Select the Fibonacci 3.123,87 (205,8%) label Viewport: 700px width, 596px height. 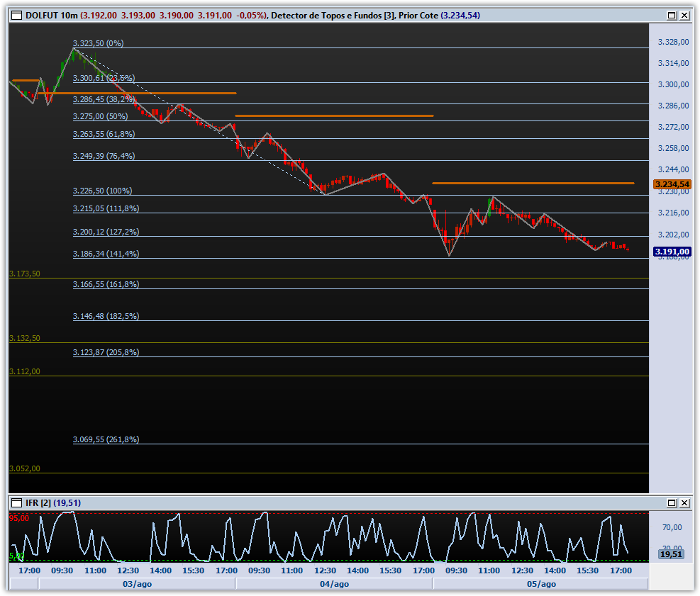pyautogui.click(x=106, y=352)
